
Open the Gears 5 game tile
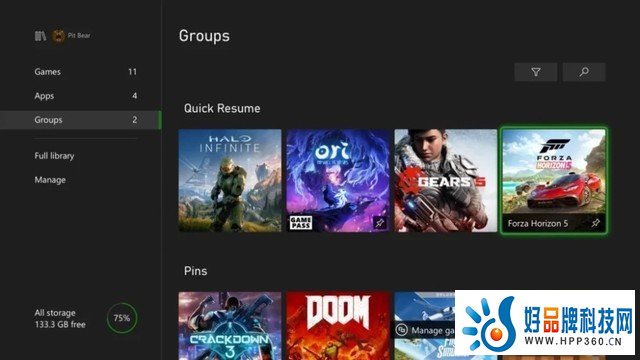tap(446, 181)
